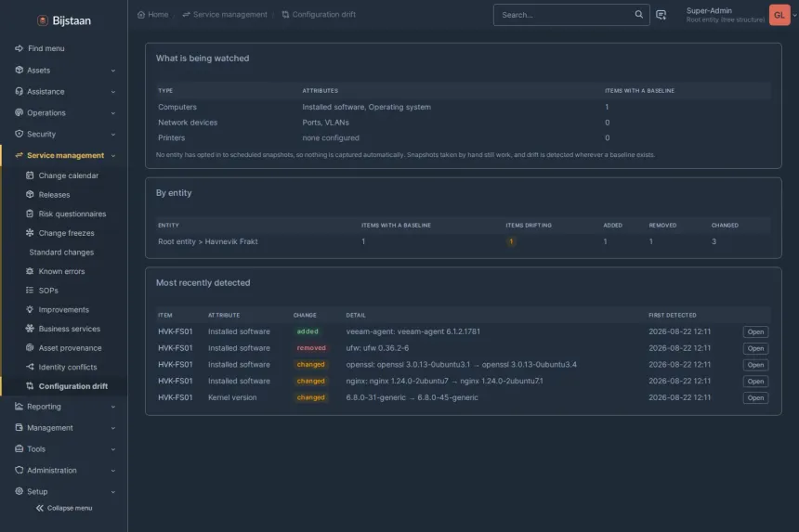Viewport: 799px width, 532px height.
Task: Click the search magnifier icon
Action: [639, 14]
